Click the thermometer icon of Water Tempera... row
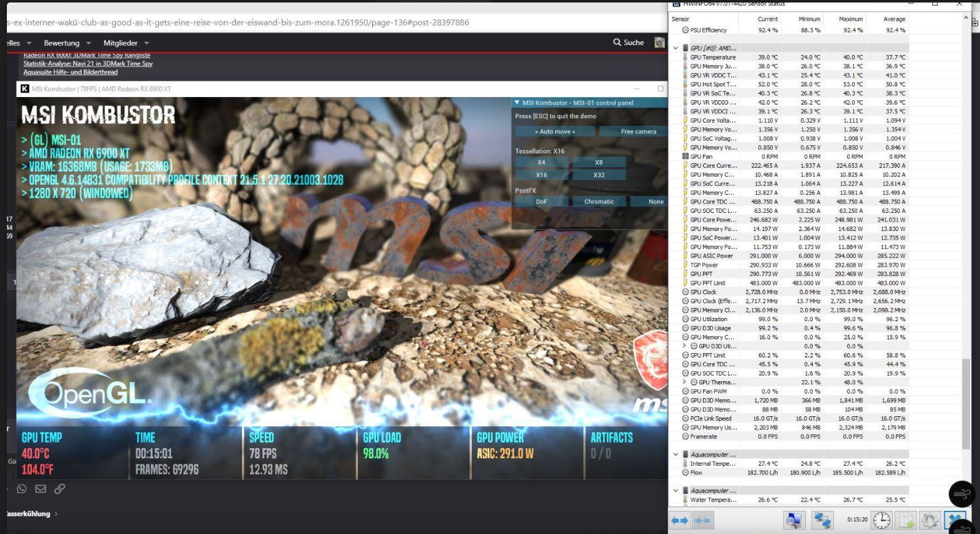The width and height of the screenshot is (980, 534). click(x=685, y=500)
